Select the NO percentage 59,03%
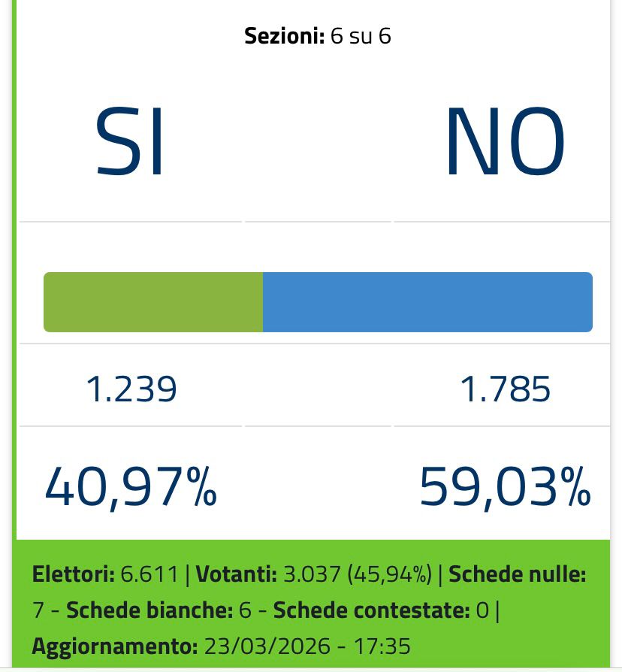622x672 pixels. pos(505,486)
